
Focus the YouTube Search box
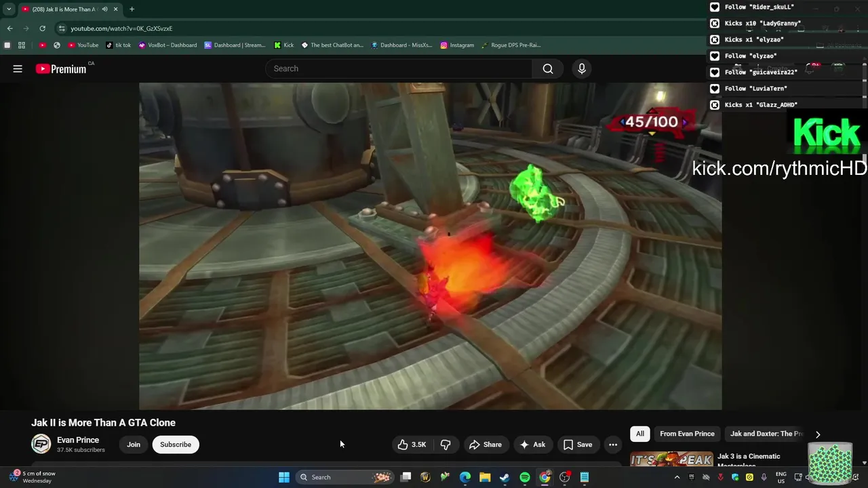point(399,68)
